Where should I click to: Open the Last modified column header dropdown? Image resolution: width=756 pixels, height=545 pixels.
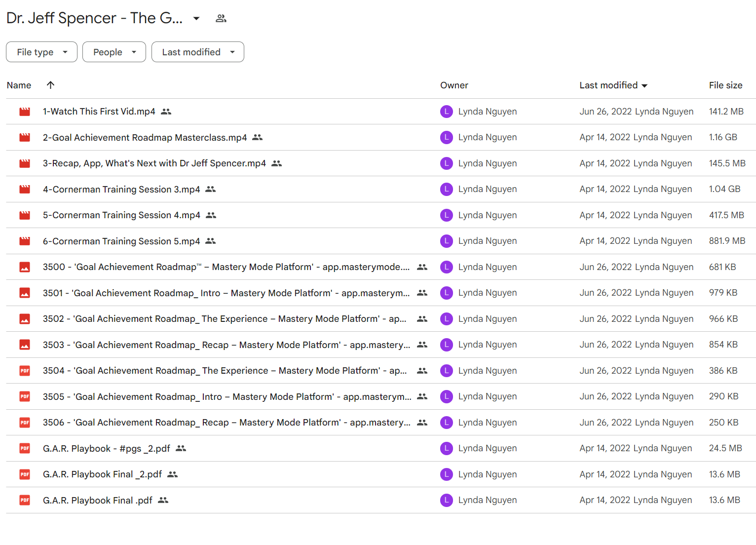(613, 85)
